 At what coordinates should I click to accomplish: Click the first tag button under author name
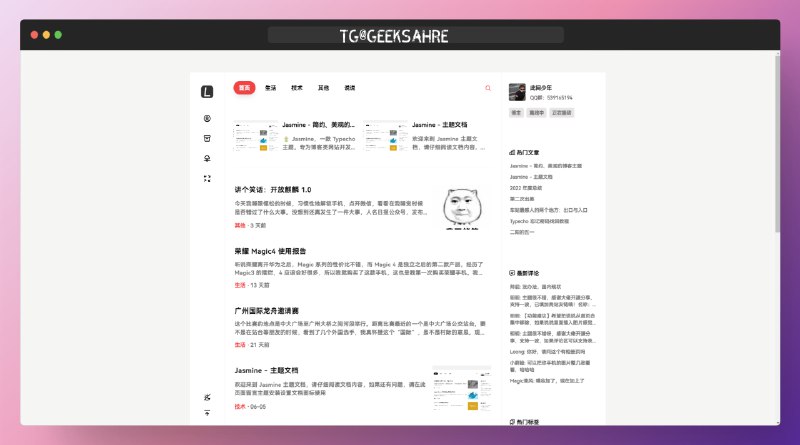517,113
